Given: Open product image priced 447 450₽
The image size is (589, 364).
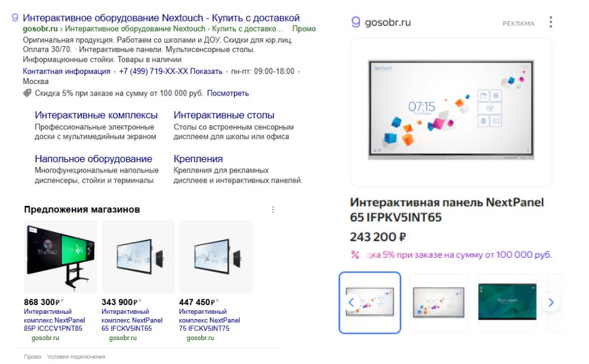Looking at the screenshot, I should coord(216,257).
